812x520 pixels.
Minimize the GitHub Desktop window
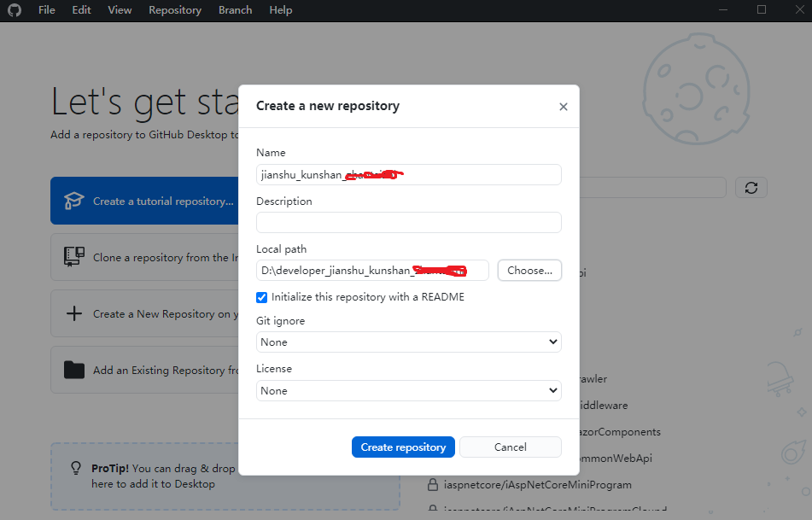tap(723, 10)
